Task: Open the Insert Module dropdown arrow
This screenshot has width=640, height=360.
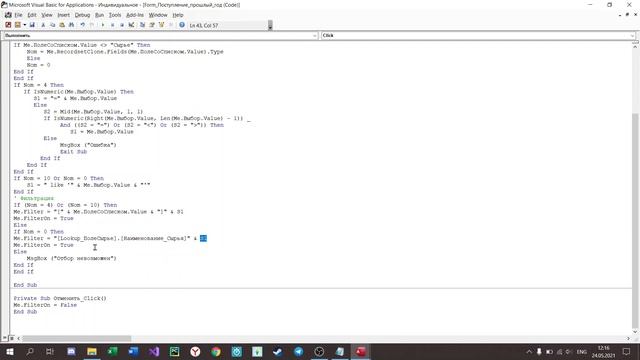Action: pyautogui.click(x=24, y=25)
